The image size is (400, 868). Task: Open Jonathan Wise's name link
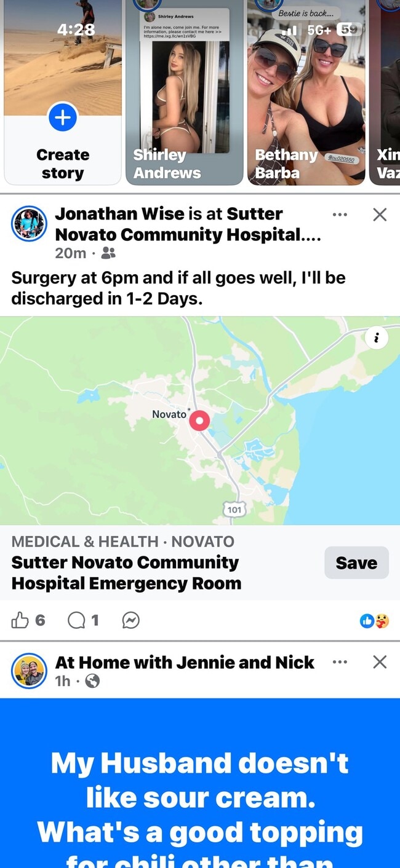(119, 214)
